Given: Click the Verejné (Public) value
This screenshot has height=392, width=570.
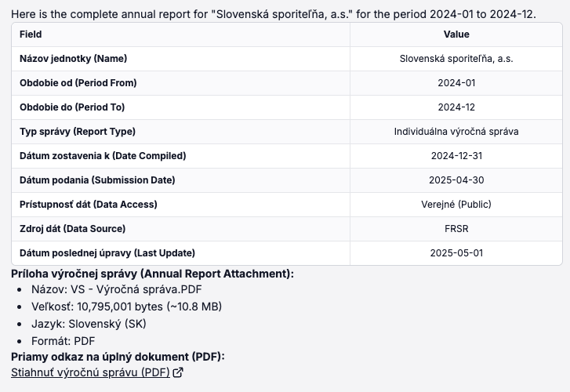Looking at the screenshot, I should 456,205.
